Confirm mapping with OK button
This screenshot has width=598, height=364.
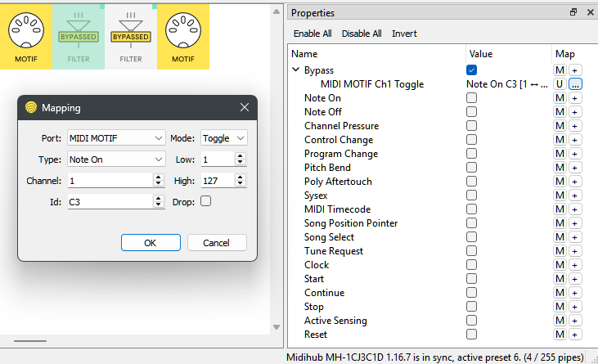point(150,243)
